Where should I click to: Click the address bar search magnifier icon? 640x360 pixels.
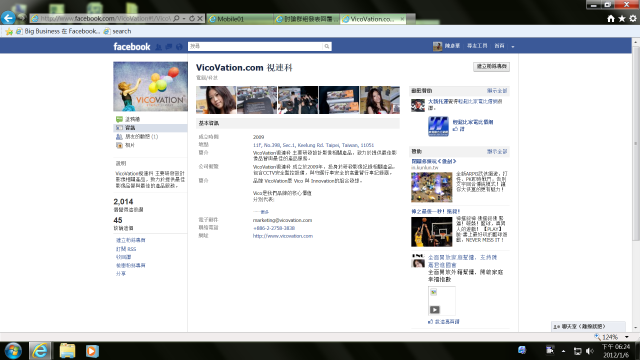click(176, 18)
